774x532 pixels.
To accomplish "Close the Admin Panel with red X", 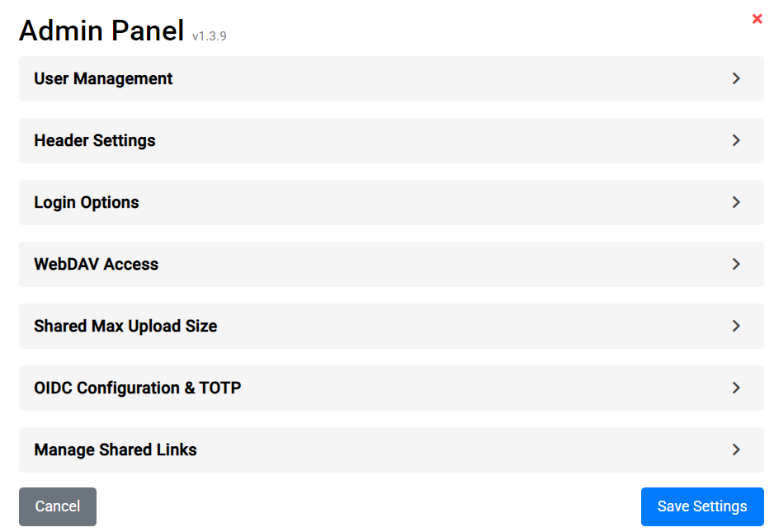I will click(x=757, y=19).
